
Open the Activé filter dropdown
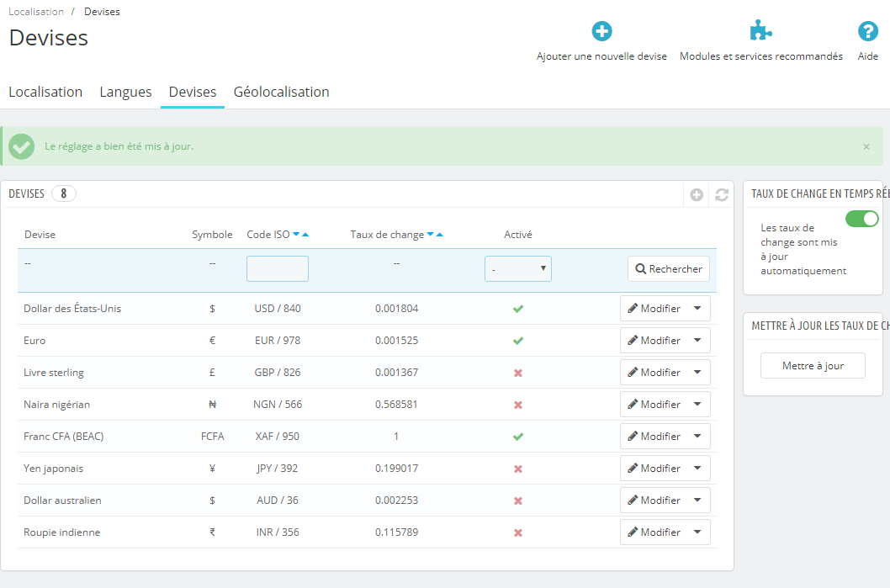pyautogui.click(x=518, y=269)
